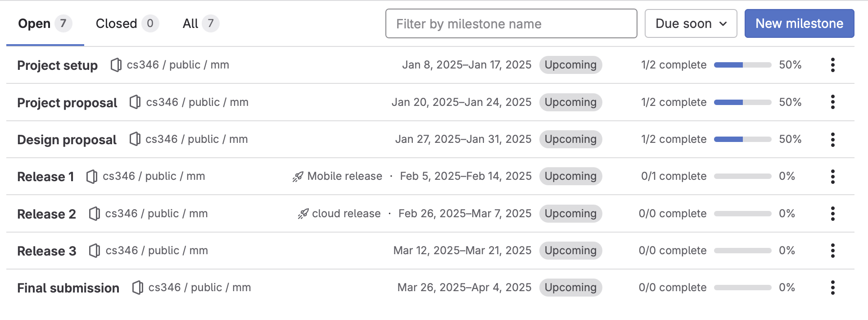Open kebab dropdown for Release 2 milestone

pos(832,214)
